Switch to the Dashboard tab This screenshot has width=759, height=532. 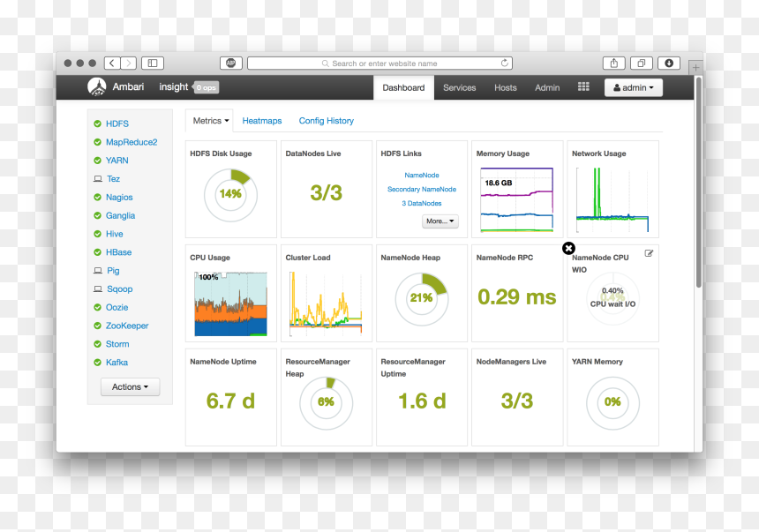(x=403, y=87)
